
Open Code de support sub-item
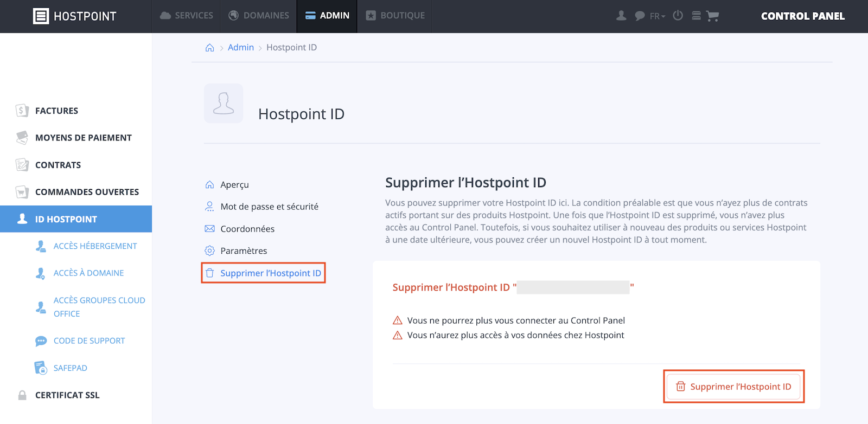(x=89, y=341)
